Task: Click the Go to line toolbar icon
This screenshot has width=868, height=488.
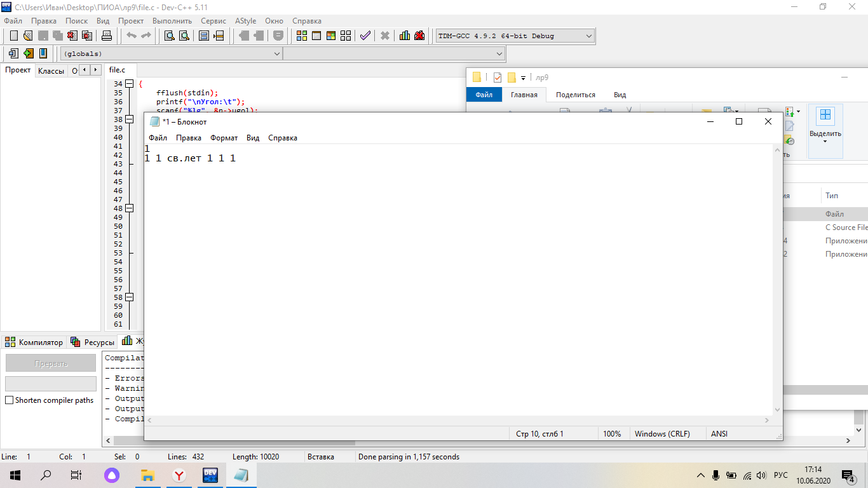Action: [x=219, y=36]
